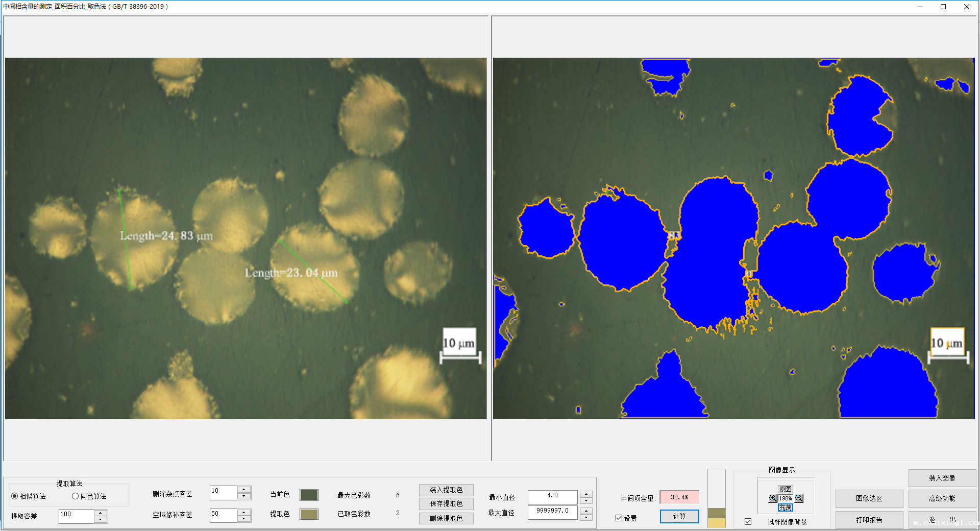Click the 原图 original size button
The image size is (980, 531).
(785, 489)
